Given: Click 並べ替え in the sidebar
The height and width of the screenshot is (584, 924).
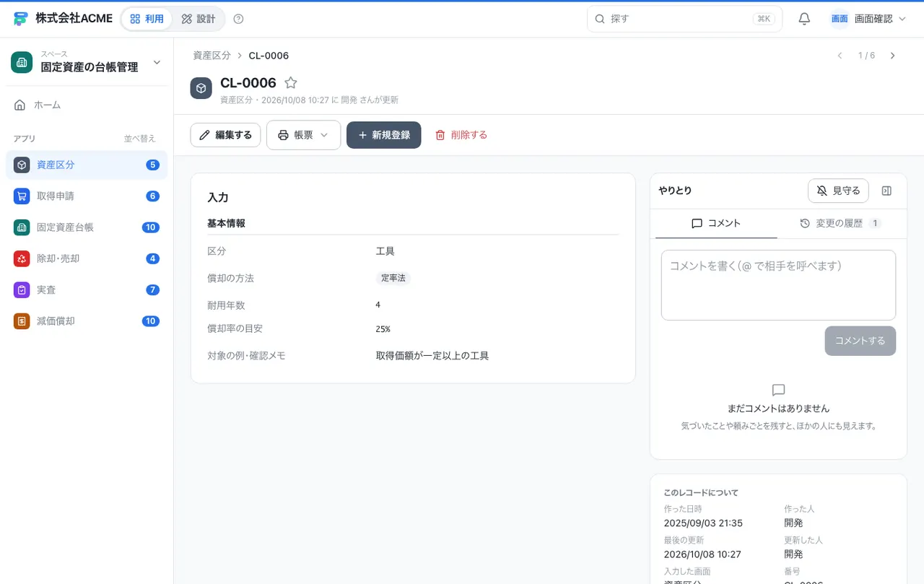Looking at the screenshot, I should [x=139, y=139].
